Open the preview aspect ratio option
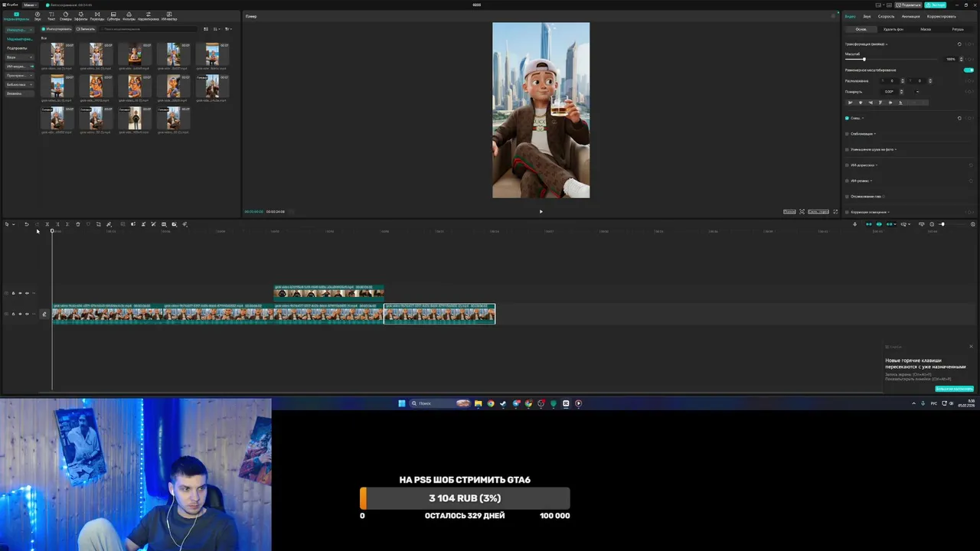This screenshot has height=551, width=980. point(818,212)
